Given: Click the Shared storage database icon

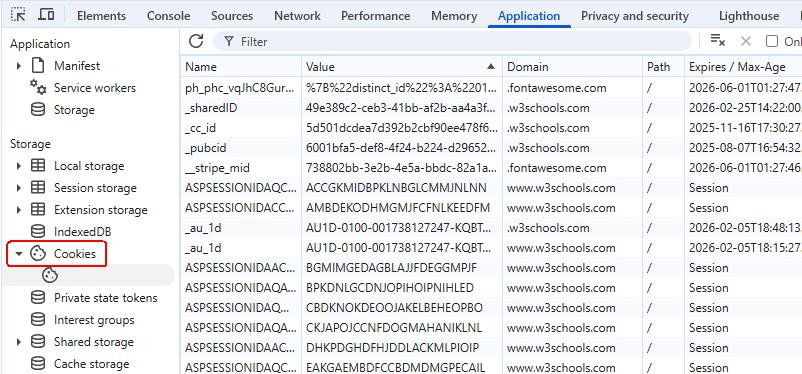Looking at the screenshot, I should 38,342.
